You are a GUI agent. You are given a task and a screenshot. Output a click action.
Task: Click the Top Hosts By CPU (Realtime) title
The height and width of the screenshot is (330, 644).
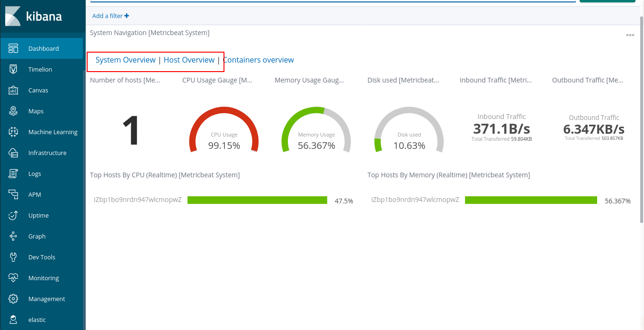point(165,175)
